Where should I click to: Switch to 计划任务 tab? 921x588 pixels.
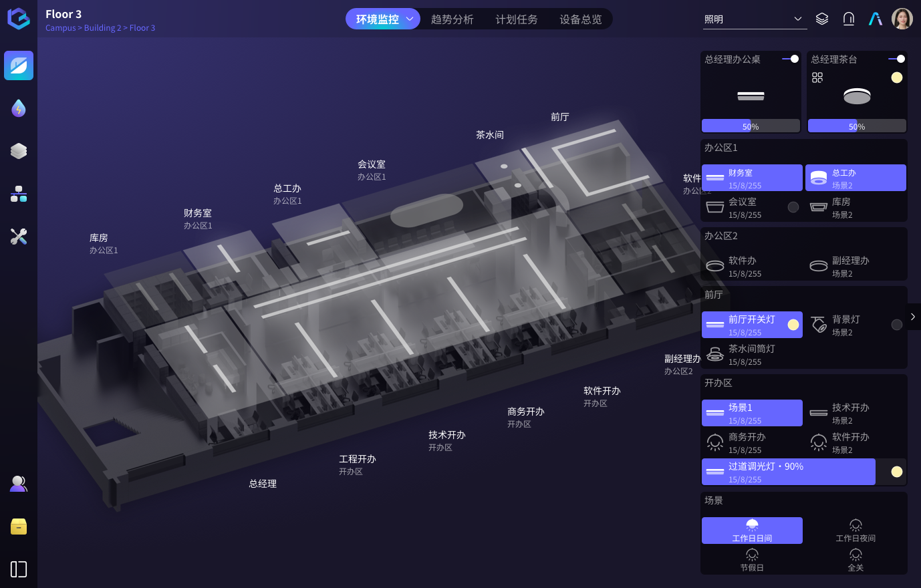pos(516,19)
